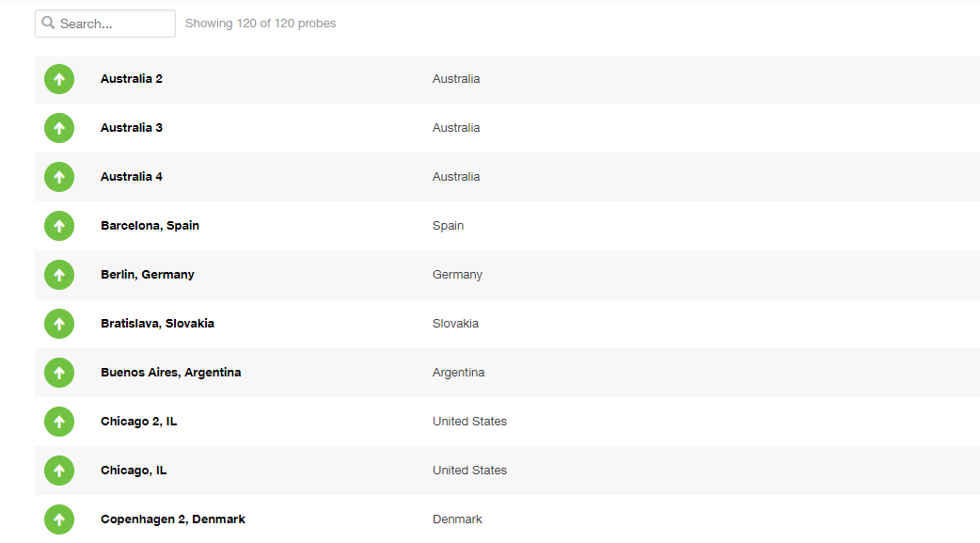Open the Australia 2 probe name
Image resolution: width=980 pixels, height=543 pixels.
click(x=132, y=79)
